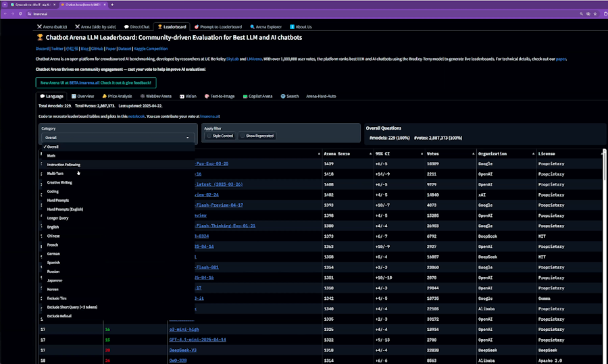
Task: Open the GitHub link
Action: [x=97, y=49]
